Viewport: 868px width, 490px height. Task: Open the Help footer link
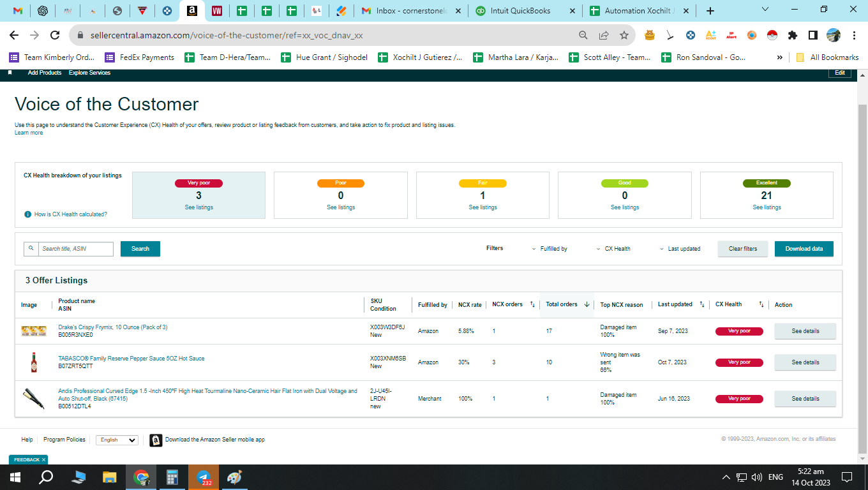pyautogui.click(x=27, y=440)
